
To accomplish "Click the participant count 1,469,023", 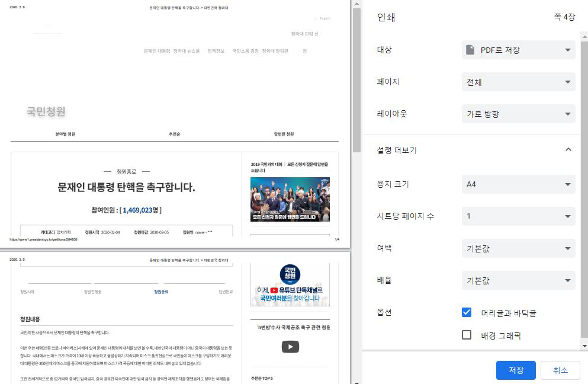I will point(137,210).
